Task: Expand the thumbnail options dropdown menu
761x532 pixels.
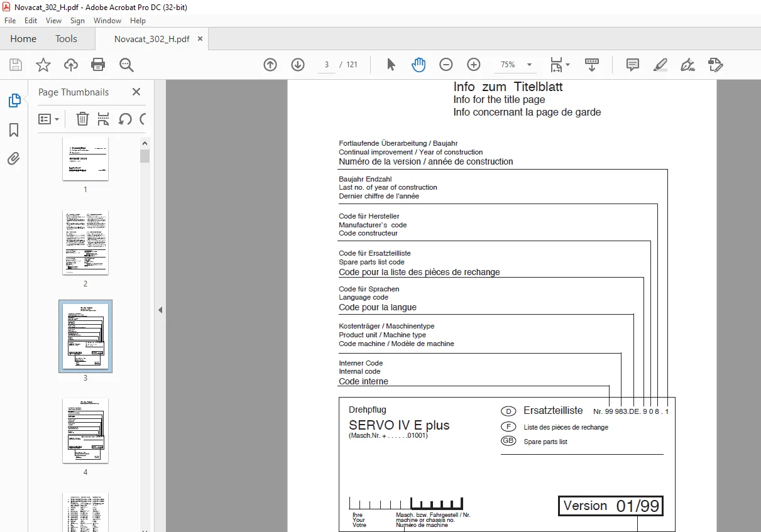Action: pos(49,119)
